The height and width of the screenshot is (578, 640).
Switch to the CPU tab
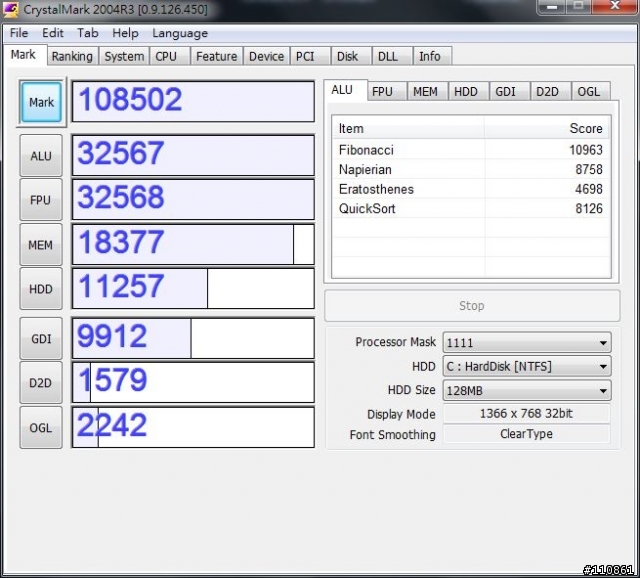click(169, 56)
